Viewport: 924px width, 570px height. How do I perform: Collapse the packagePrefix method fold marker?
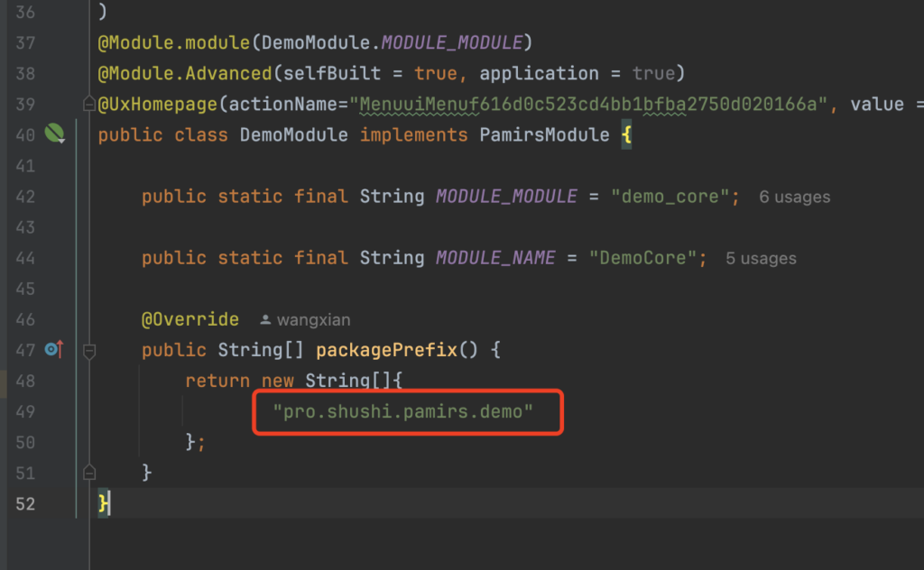(88, 350)
